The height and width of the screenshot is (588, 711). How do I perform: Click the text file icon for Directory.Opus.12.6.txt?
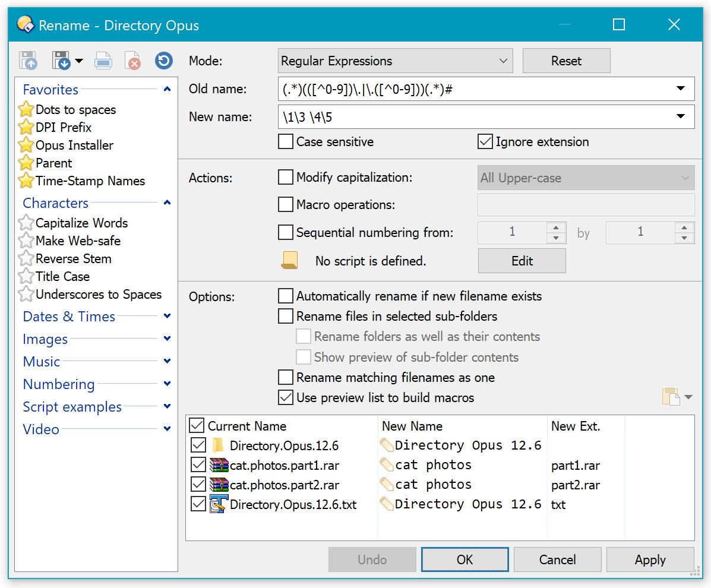(x=219, y=504)
